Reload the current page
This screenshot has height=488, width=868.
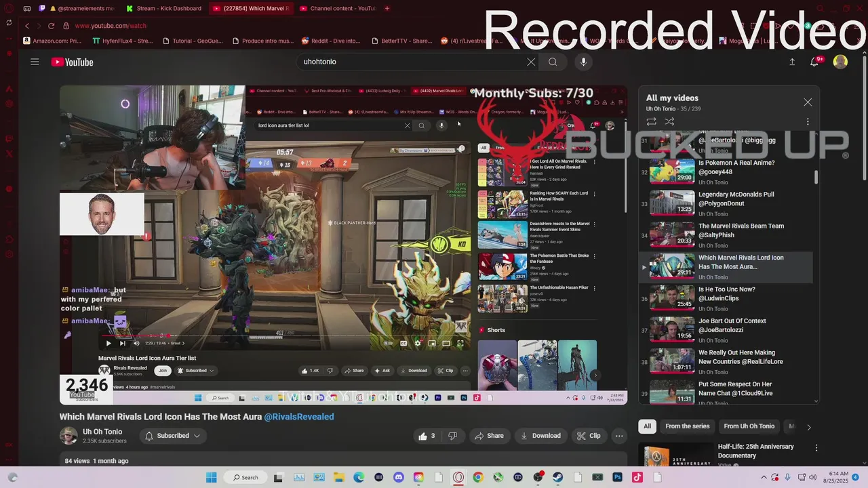click(x=51, y=26)
